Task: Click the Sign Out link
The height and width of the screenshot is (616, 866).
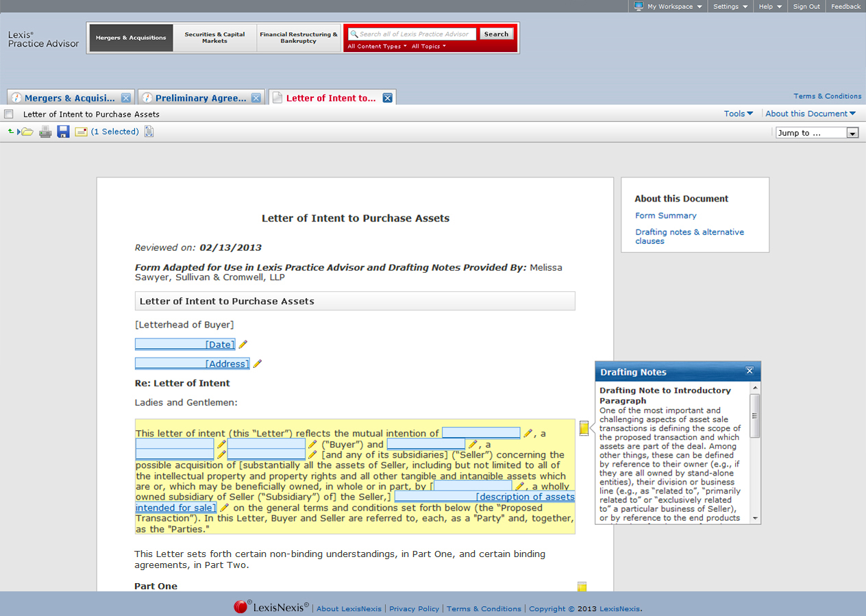Action: (806, 6)
